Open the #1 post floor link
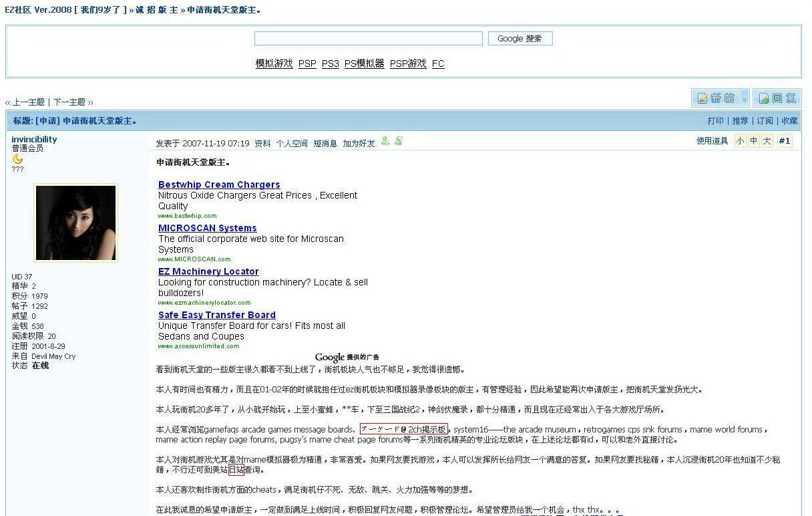 [x=785, y=141]
